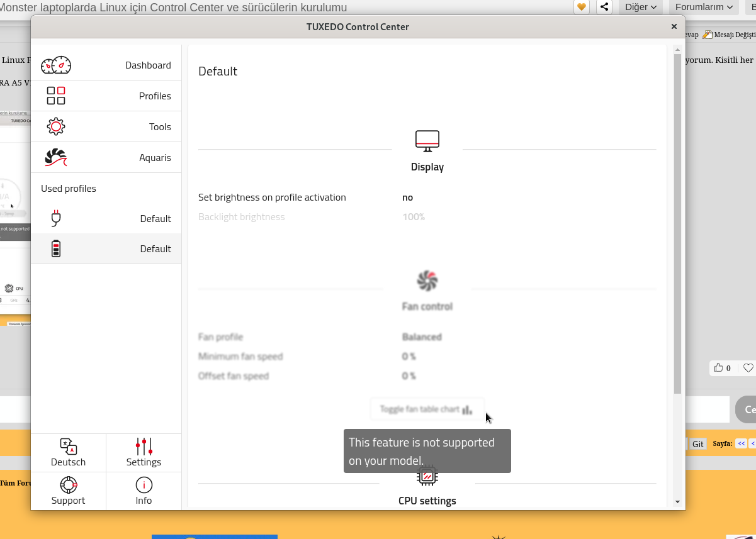The width and height of the screenshot is (756, 539).
Task: Click the Profiles grid icon
Action: pyautogui.click(x=56, y=96)
